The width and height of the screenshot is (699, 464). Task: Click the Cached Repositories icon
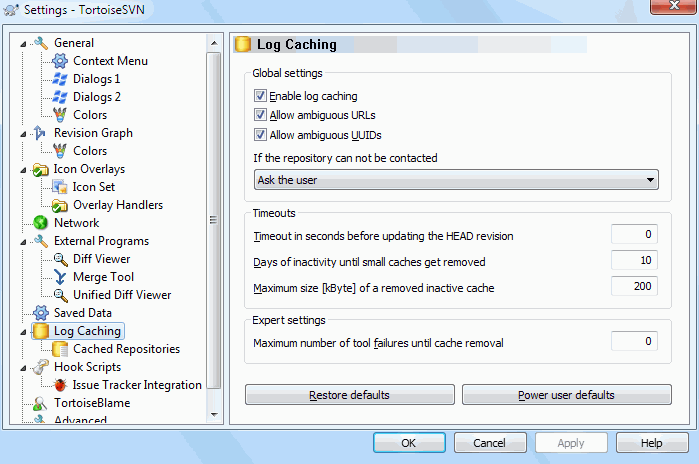[x=60, y=349]
